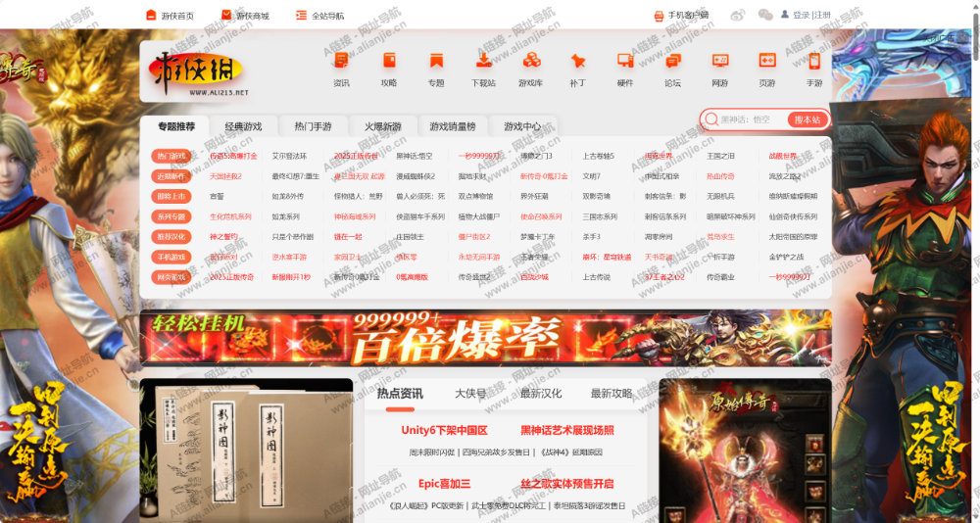Click the 系列专题 category button
This screenshot has width=980, height=523.
coord(171,216)
